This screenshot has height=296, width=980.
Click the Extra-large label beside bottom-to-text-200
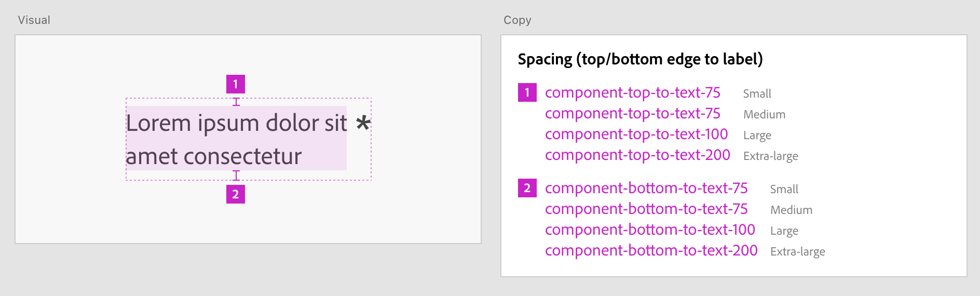[x=797, y=252]
